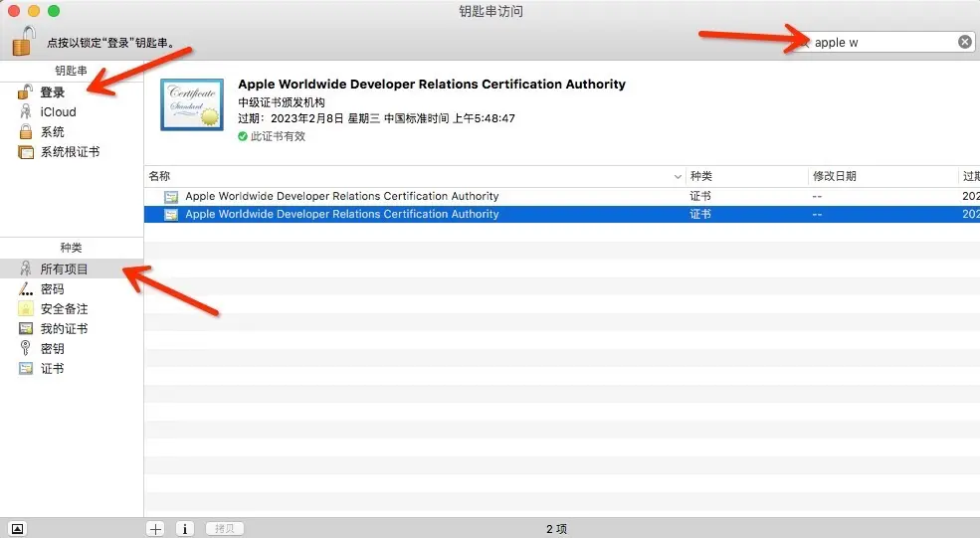
Task: Sort list by 种类 column header
Action: (746, 176)
